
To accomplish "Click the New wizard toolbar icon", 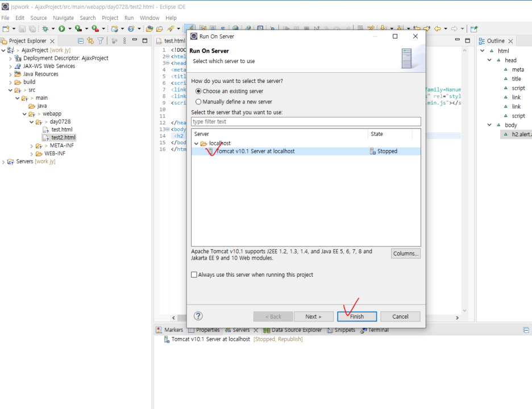I will (x=6, y=29).
